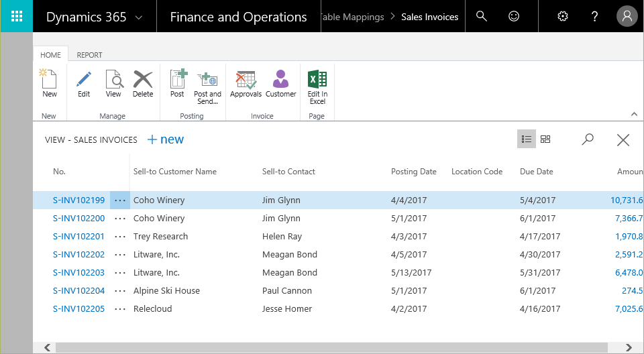Open the user account avatar
The image size is (644, 354).
(x=627, y=16)
